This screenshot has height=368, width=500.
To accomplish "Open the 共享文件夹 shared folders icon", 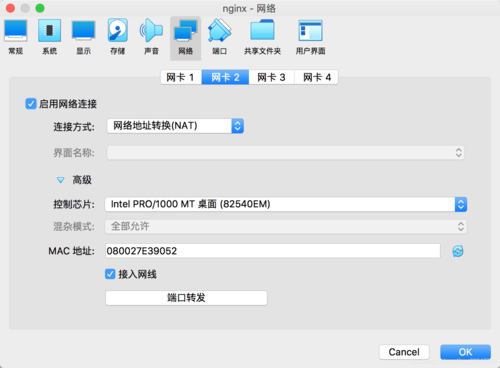I will 262,37.
